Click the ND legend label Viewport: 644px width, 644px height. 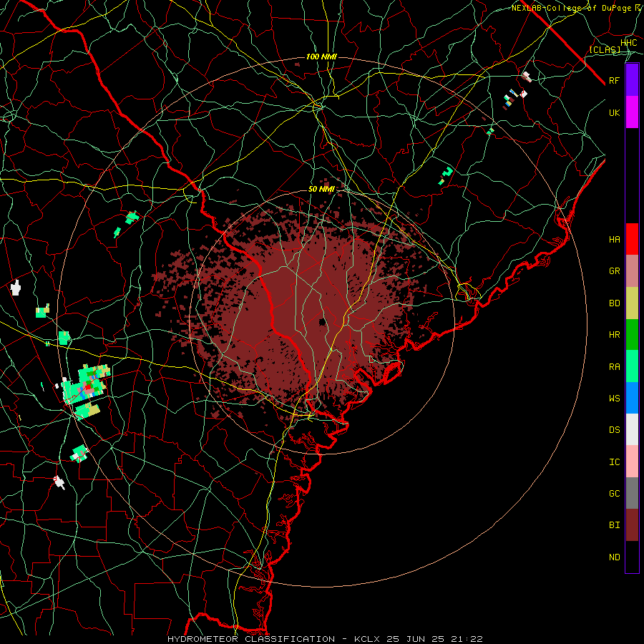tap(615, 557)
